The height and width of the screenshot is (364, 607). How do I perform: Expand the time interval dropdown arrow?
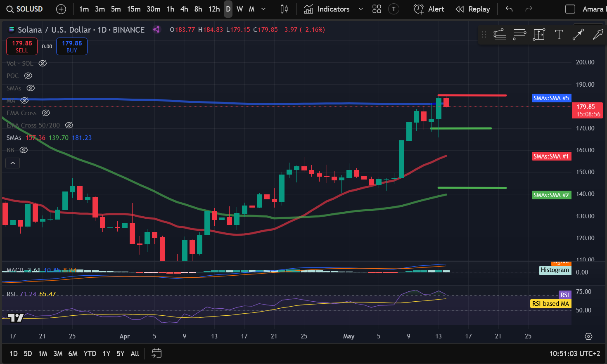[263, 9]
